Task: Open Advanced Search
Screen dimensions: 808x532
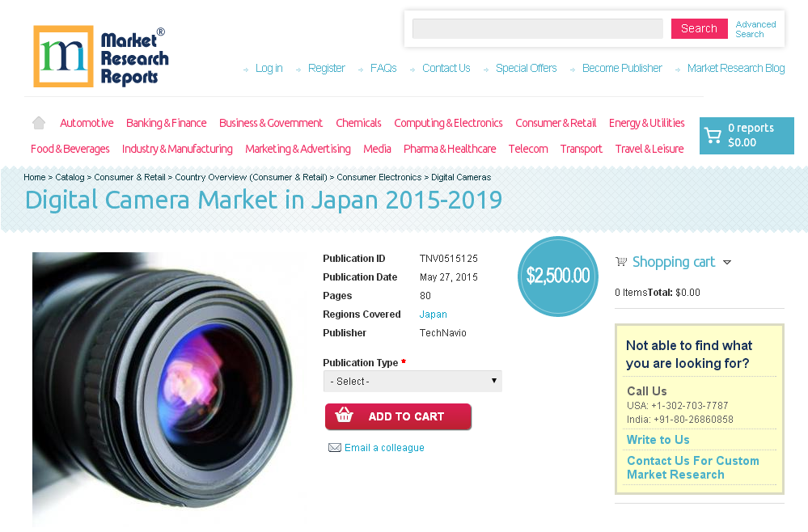Action: pyautogui.click(x=755, y=28)
